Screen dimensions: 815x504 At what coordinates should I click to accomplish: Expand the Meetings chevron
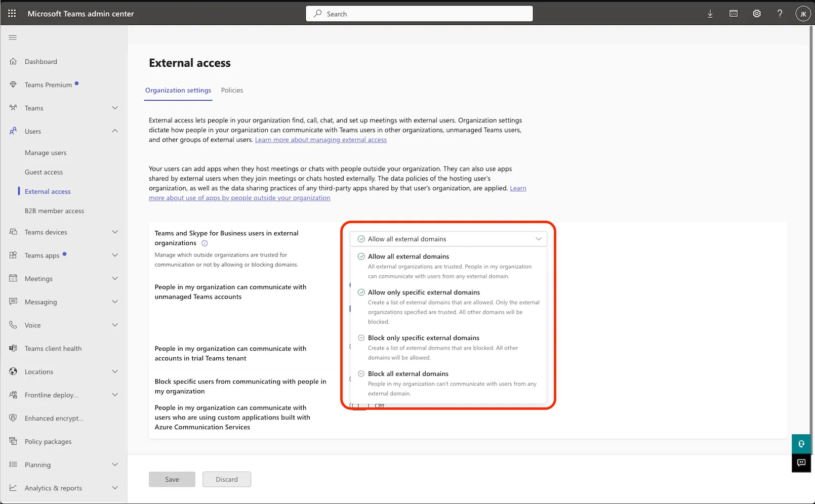coord(115,278)
